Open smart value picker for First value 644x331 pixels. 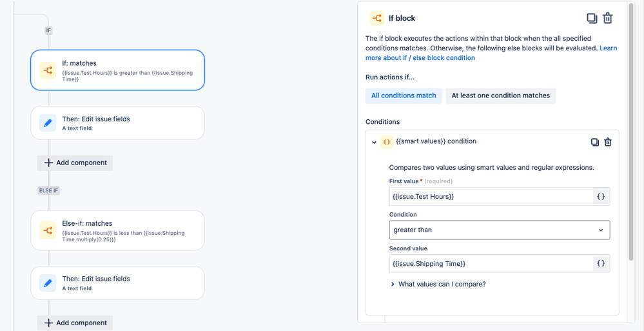pos(601,197)
